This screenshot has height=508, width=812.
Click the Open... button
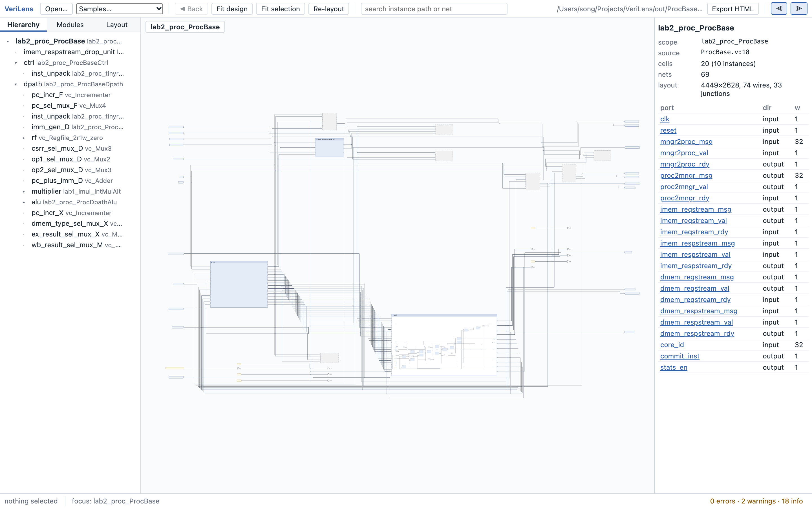coord(56,9)
